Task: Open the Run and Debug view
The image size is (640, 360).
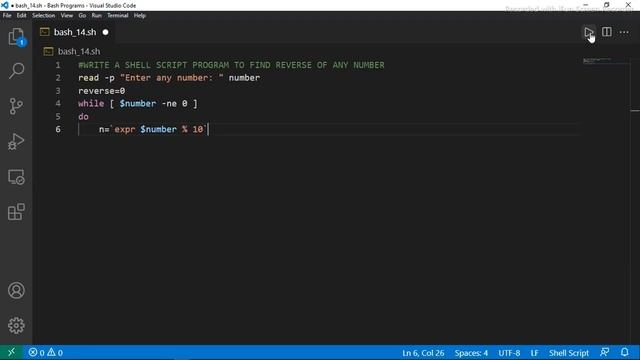Action: tap(16, 142)
